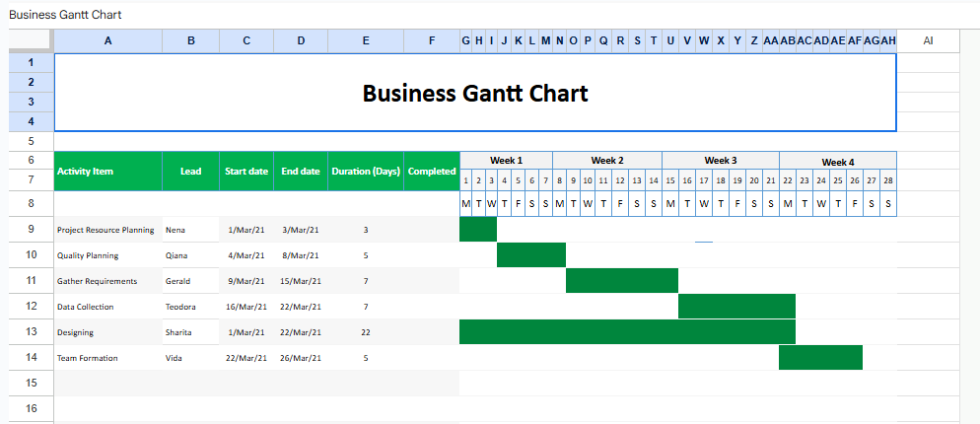Click the Week 4 header cell
Image resolution: width=980 pixels, height=424 pixels.
[x=838, y=161]
